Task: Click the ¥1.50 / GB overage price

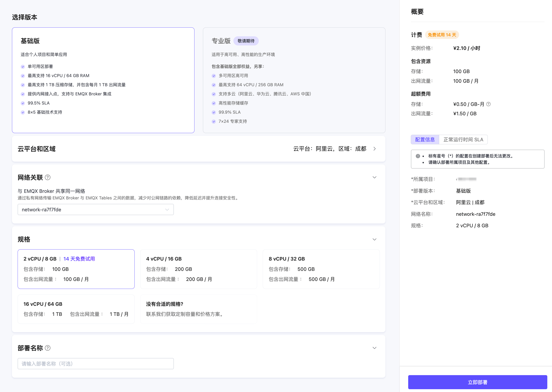Action: [x=465, y=113]
